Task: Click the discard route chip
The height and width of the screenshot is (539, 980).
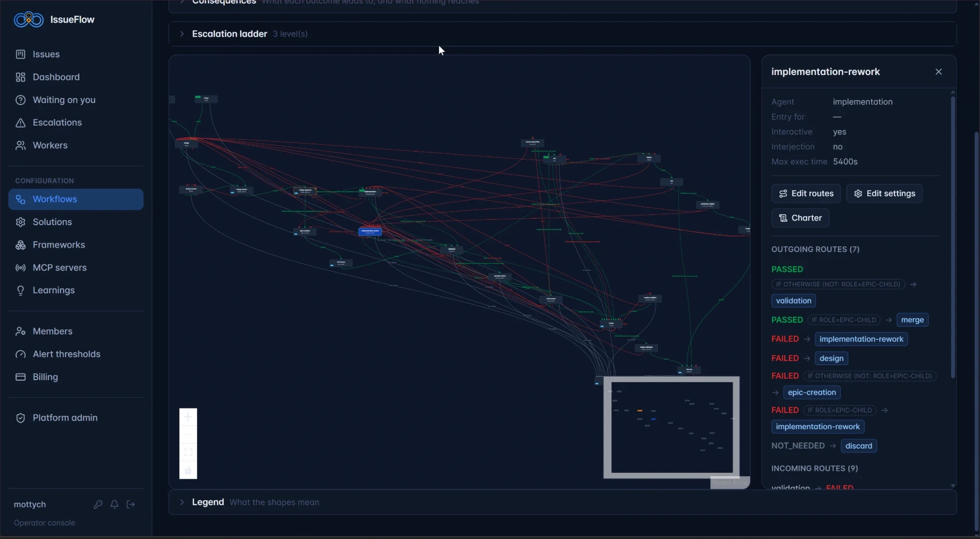Action: click(858, 446)
